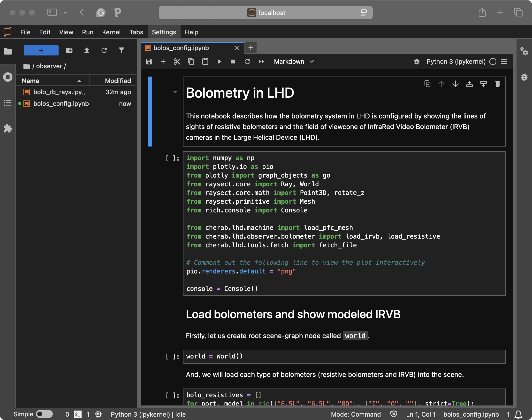The height and width of the screenshot is (420, 532).
Task: Collapse the Bolometry in LHD heading
Action: pyautogui.click(x=175, y=92)
